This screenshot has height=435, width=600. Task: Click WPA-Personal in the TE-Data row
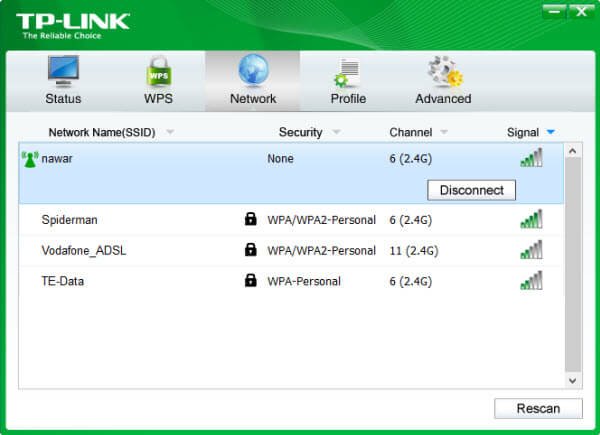point(304,281)
